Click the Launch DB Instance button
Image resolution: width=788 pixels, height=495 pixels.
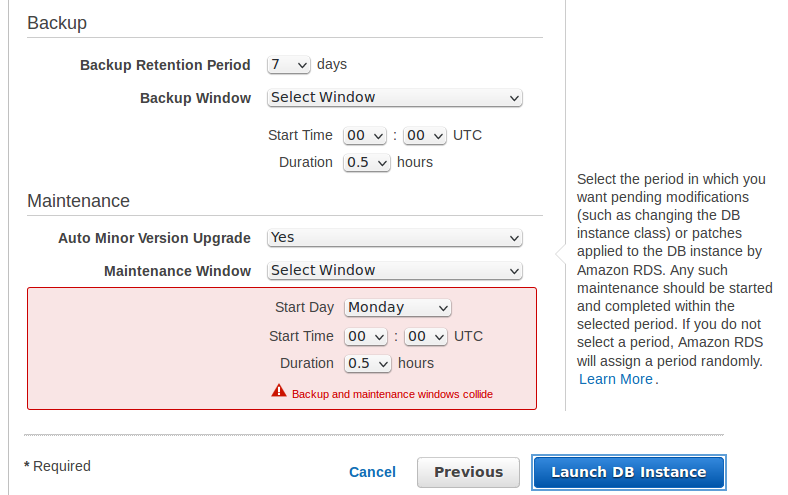click(629, 472)
